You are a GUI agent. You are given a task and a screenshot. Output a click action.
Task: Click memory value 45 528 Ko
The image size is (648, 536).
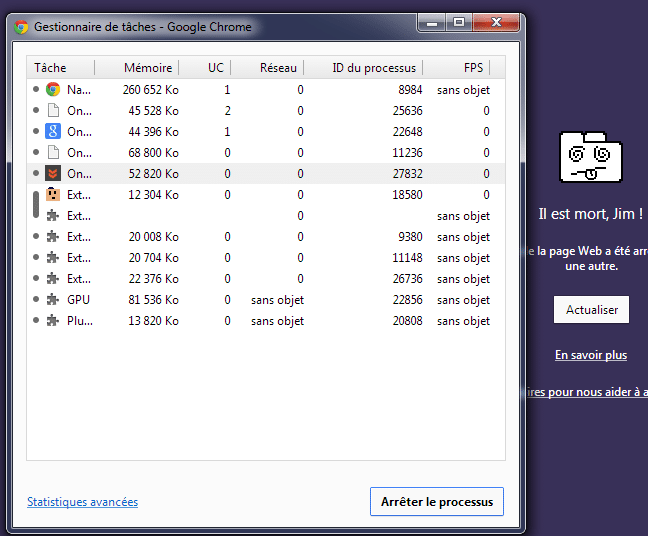click(153, 111)
